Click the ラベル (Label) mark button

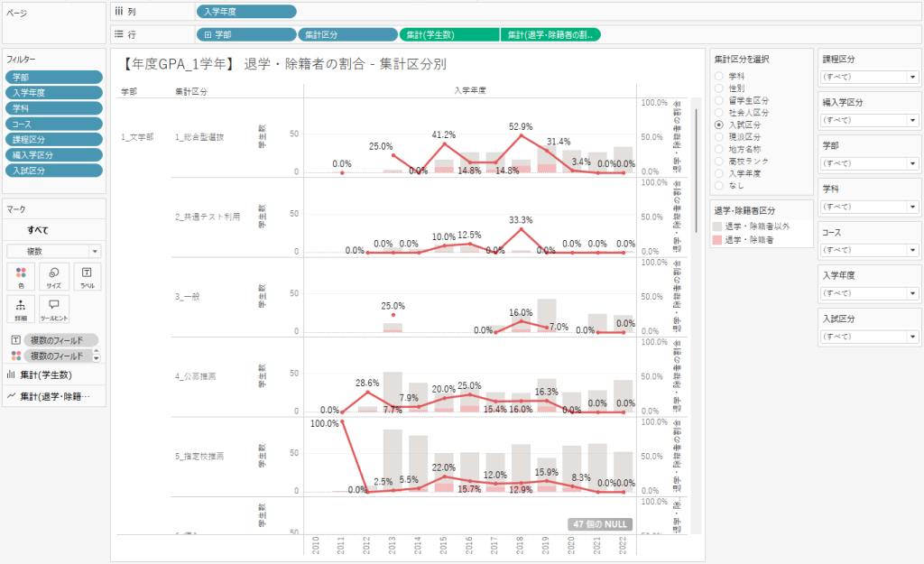(x=86, y=276)
